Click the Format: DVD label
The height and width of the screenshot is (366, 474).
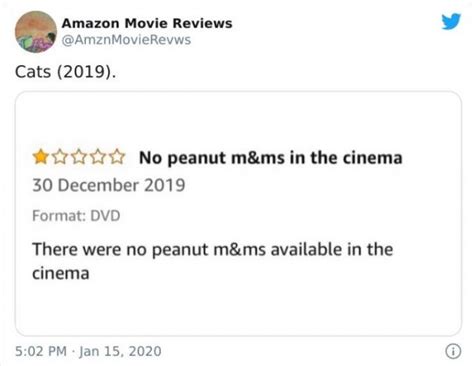tap(76, 216)
